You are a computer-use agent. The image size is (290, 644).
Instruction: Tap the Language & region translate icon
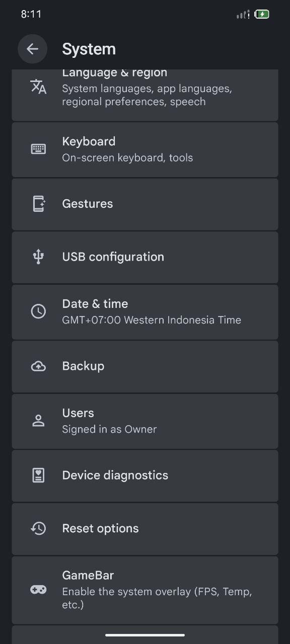(x=38, y=87)
